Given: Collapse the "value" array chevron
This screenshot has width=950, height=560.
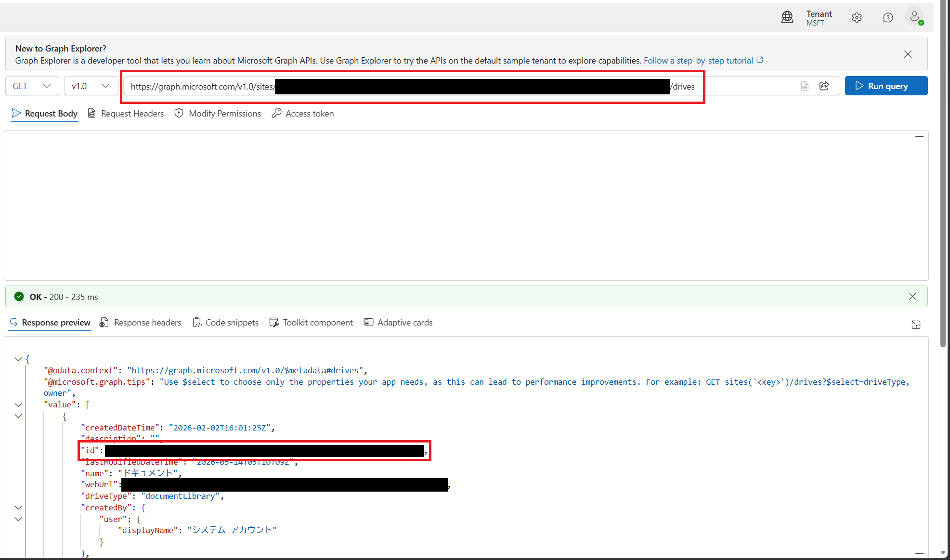Looking at the screenshot, I should (x=18, y=405).
